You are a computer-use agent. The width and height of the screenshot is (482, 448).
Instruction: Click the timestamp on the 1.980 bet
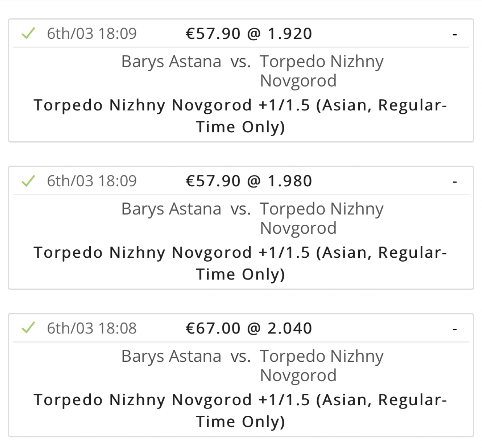[x=92, y=181]
